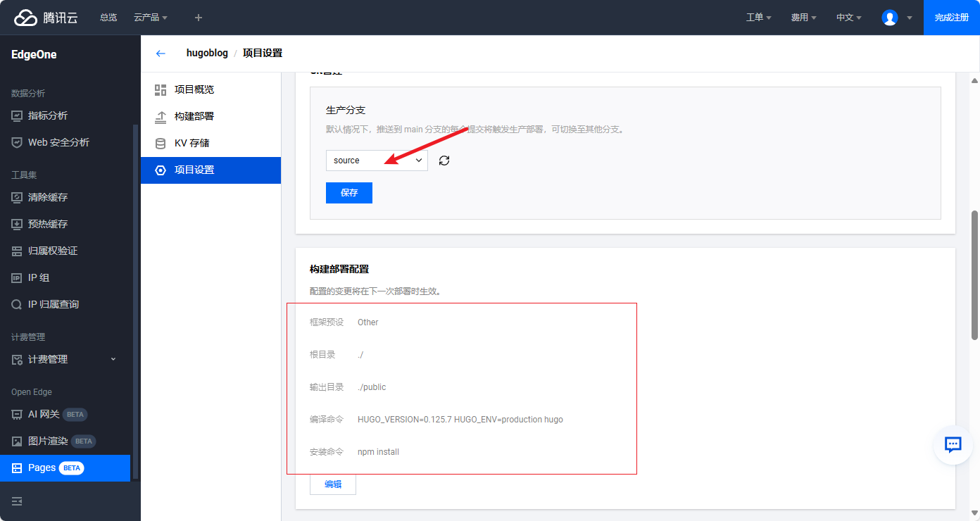Click the 编辑 edit button
The height and width of the screenshot is (521, 980).
tap(333, 484)
